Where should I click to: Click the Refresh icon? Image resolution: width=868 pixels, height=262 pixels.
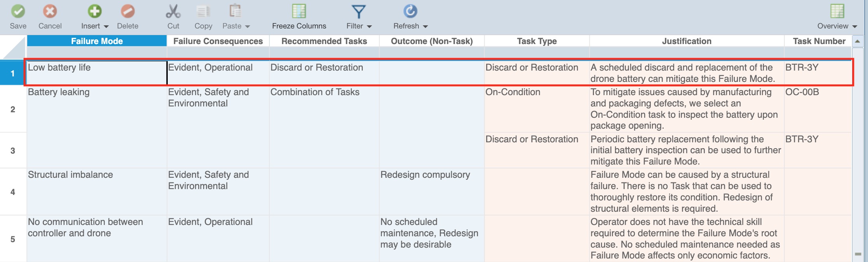410,11
